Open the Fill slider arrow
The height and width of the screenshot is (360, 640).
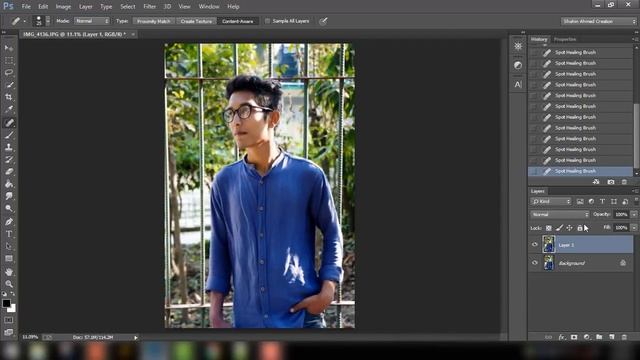(x=634, y=228)
